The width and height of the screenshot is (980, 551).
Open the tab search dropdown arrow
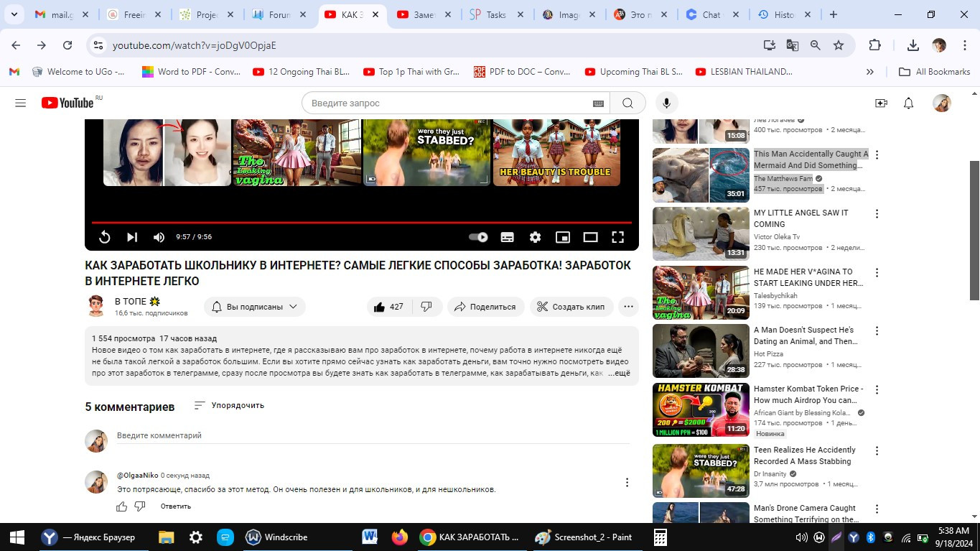(x=16, y=14)
